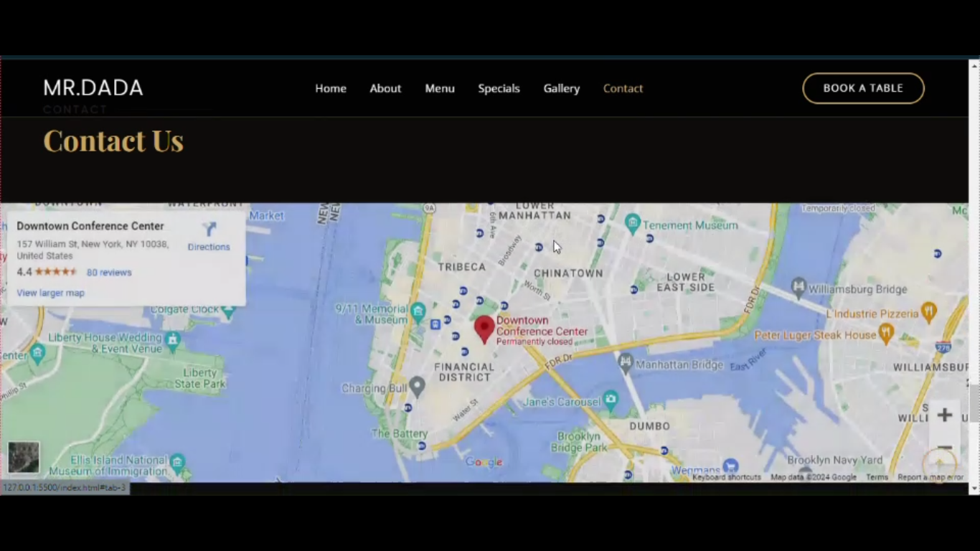Viewport: 980px width, 551px height.
Task: Click Keyboard shortcuts on the map footer
Action: 726,477
